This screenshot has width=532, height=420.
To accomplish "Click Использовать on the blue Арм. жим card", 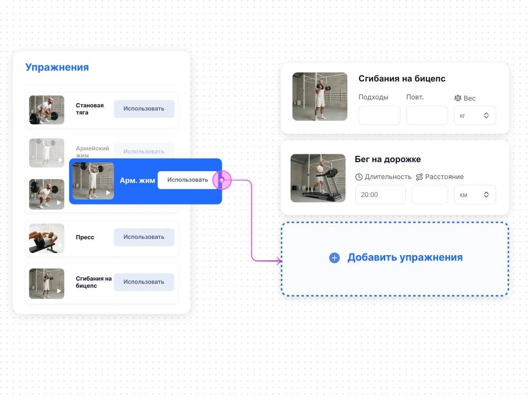I will 188,180.
